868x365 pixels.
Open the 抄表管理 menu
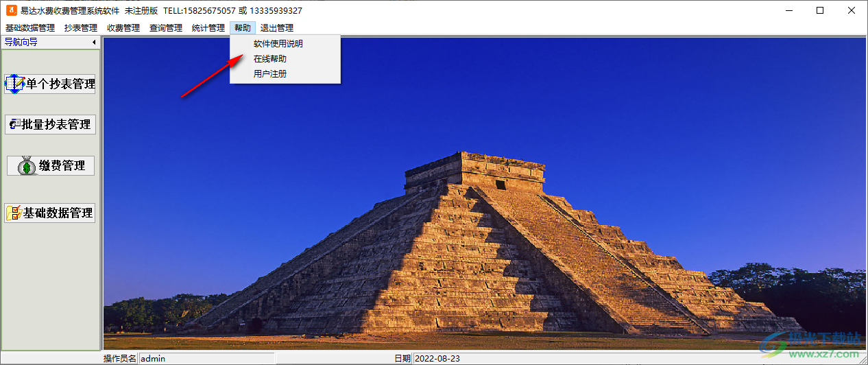(81, 28)
